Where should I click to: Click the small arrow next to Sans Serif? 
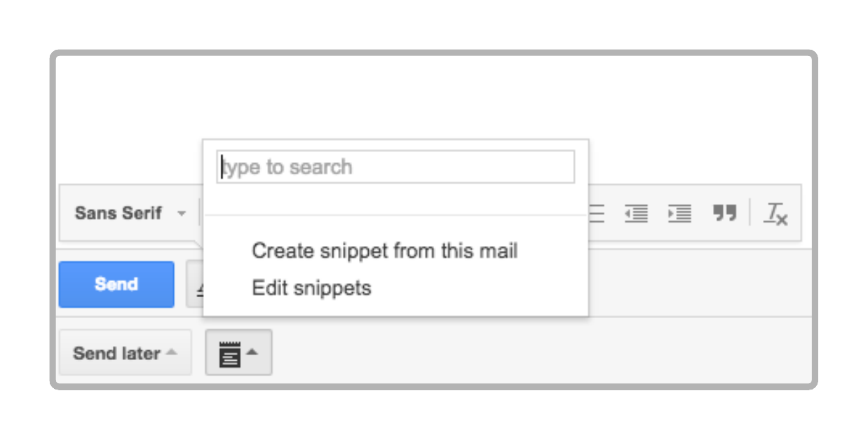click(x=182, y=214)
